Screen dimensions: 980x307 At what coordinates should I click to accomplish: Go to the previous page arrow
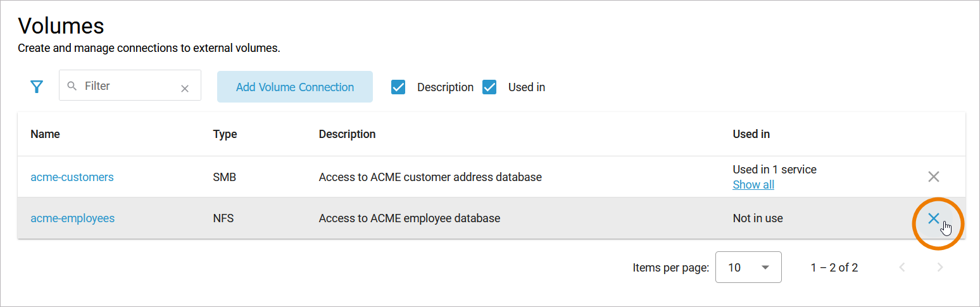coord(902,268)
